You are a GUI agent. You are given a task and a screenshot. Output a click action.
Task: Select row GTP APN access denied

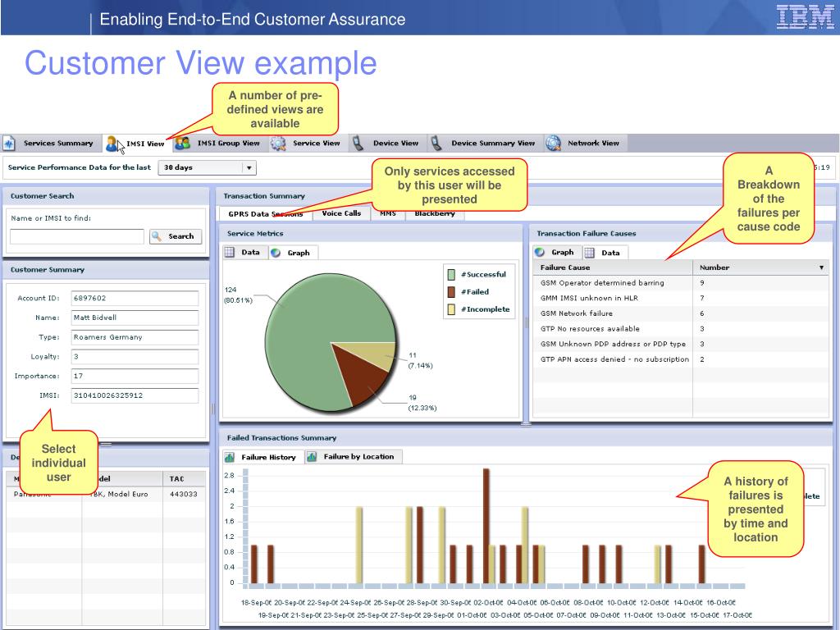(x=680, y=359)
